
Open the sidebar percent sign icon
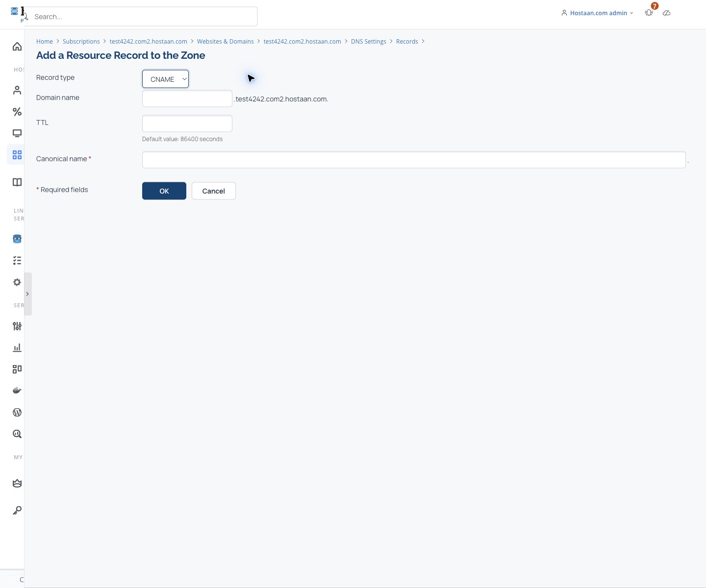[x=17, y=112]
